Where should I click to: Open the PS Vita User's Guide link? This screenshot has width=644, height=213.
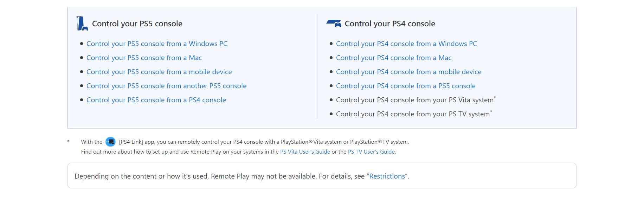305,152
